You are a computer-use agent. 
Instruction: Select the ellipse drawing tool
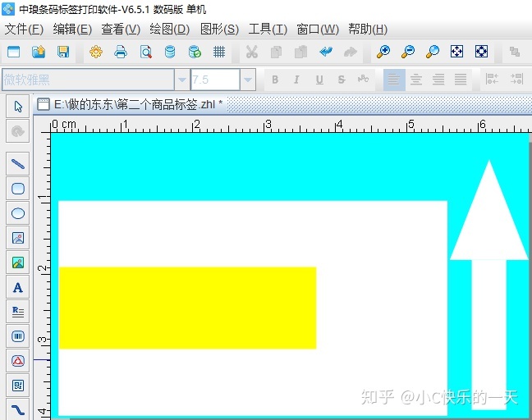(17, 213)
